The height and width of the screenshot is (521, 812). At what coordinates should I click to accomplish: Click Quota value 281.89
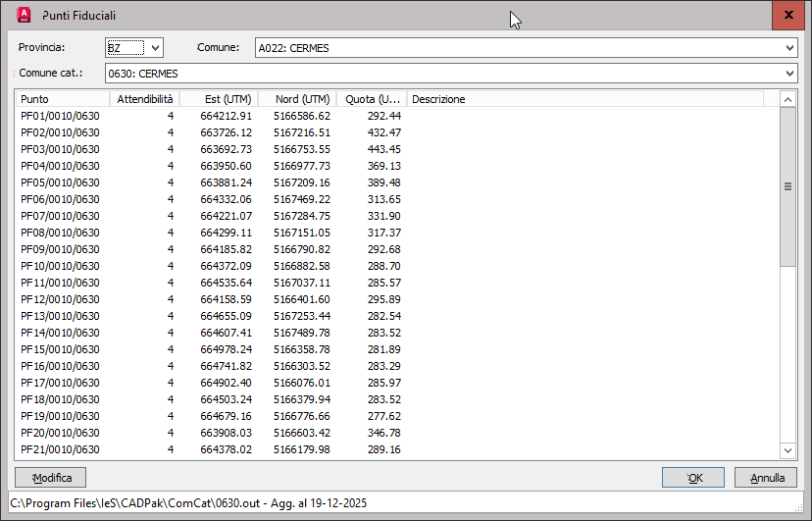[x=384, y=349]
